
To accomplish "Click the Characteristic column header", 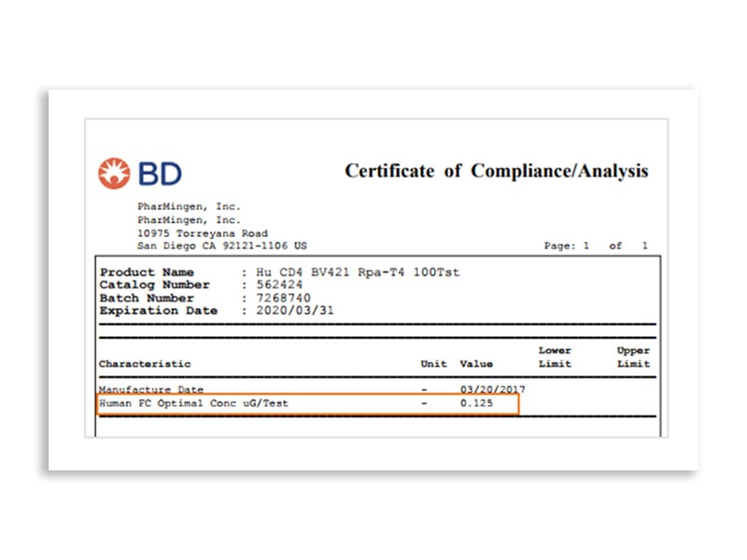I will coord(145,364).
